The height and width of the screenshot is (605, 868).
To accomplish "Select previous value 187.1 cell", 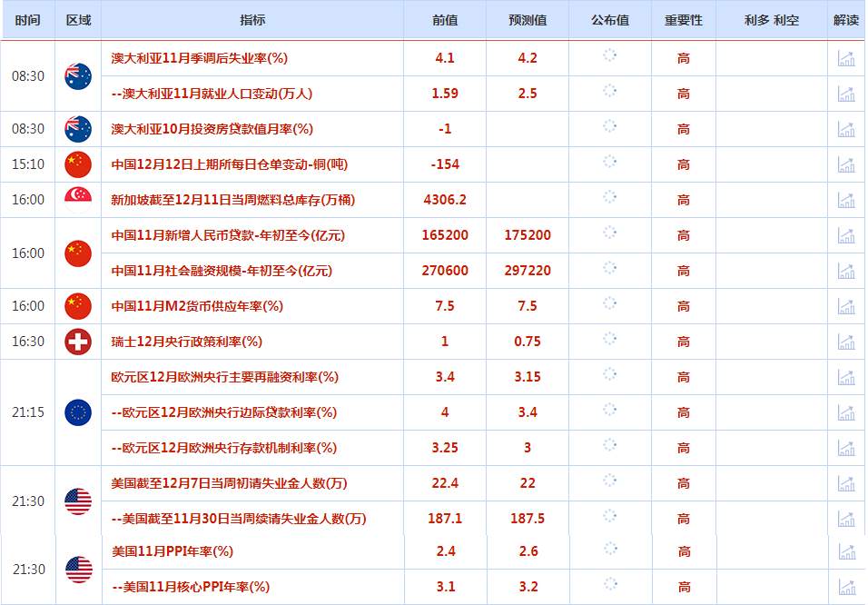I will [445, 519].
